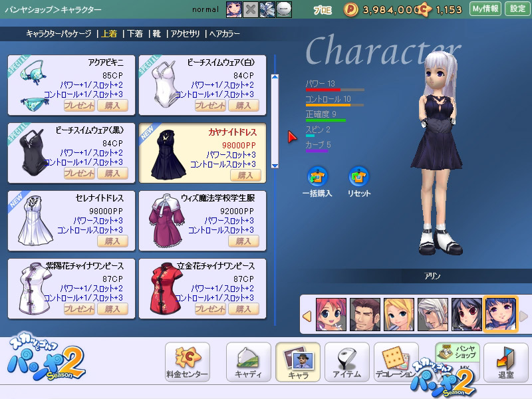The width and height of the screenshot is (532, 399).
Task: Open the キャディ caddie shop section
Action: pos(248,362)
